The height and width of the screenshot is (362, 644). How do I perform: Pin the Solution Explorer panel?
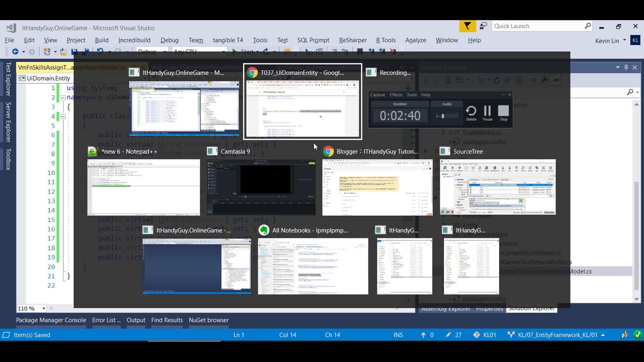(x=626, y=67)
